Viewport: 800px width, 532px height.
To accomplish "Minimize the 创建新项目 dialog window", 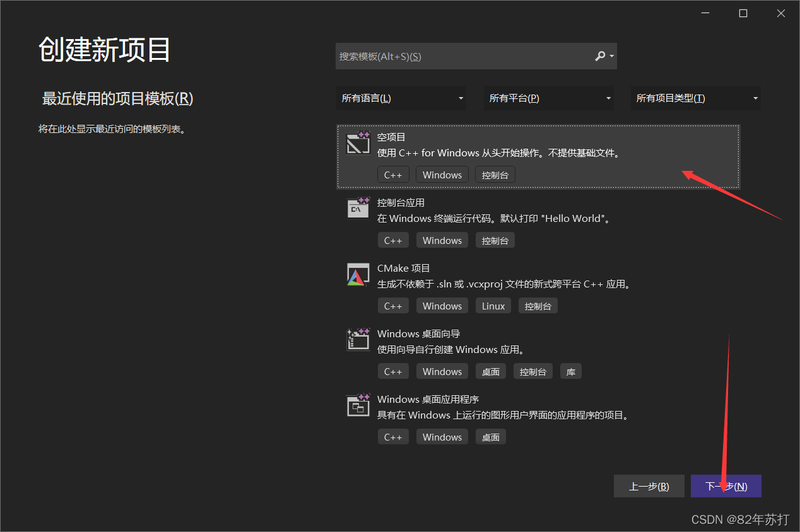I will [x=706, y=13].
